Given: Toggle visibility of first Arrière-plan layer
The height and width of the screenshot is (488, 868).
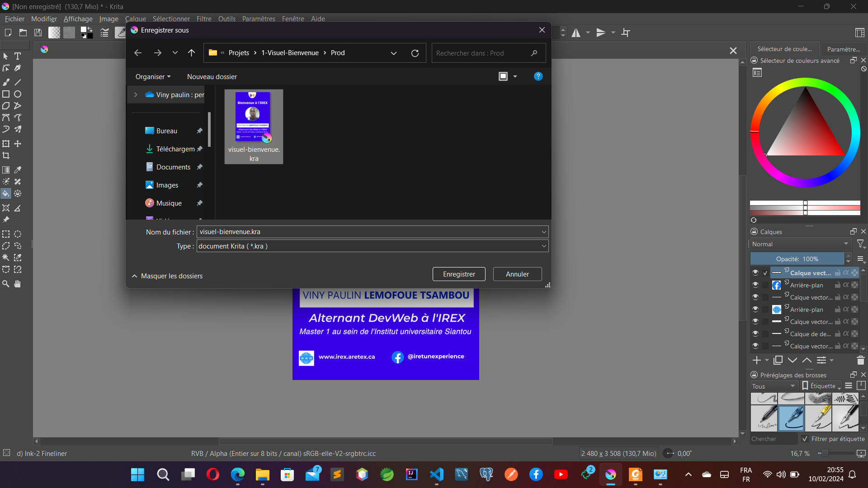Looking at the screenshot, I should pyautogui.click(x=755, y=285).
